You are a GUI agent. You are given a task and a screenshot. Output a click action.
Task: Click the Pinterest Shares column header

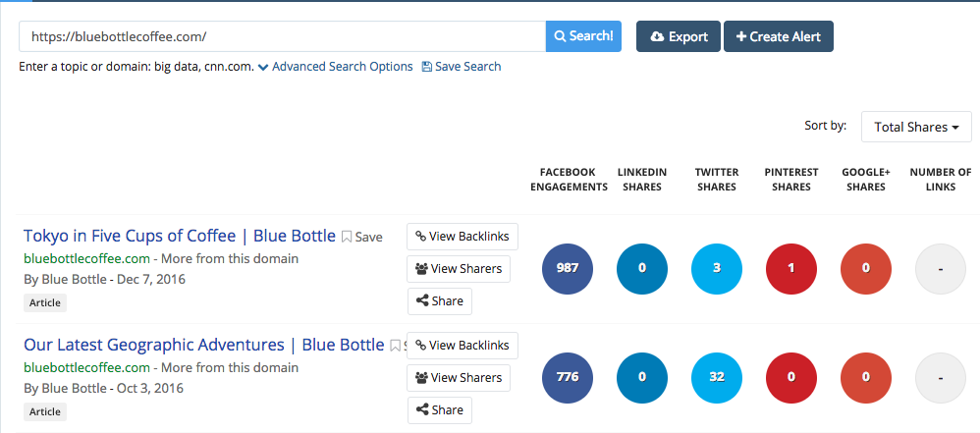tap(791, 180)
